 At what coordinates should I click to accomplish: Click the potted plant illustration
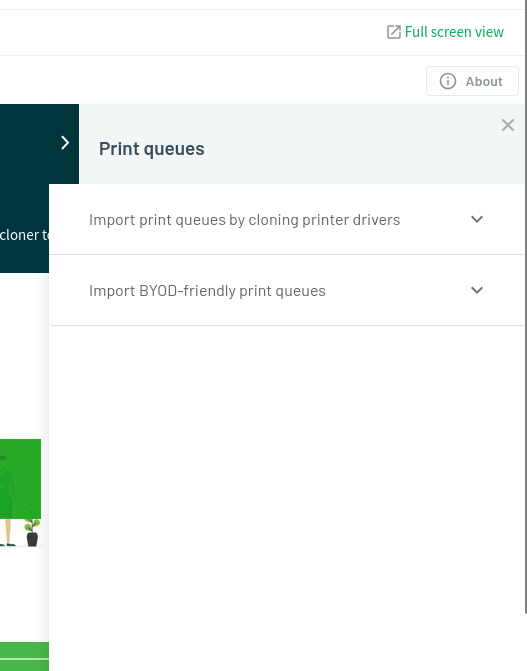point(32,532)
